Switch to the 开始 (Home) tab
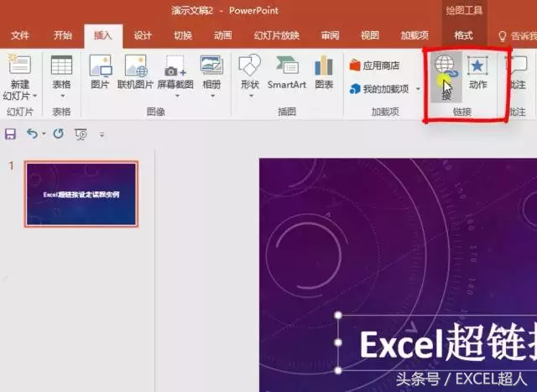 tap(63, 35)
